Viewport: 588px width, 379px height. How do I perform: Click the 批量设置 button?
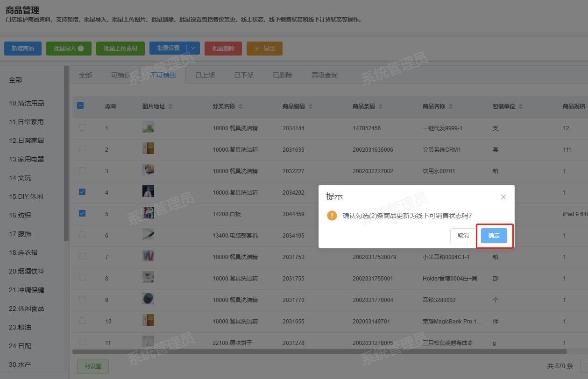168,49
